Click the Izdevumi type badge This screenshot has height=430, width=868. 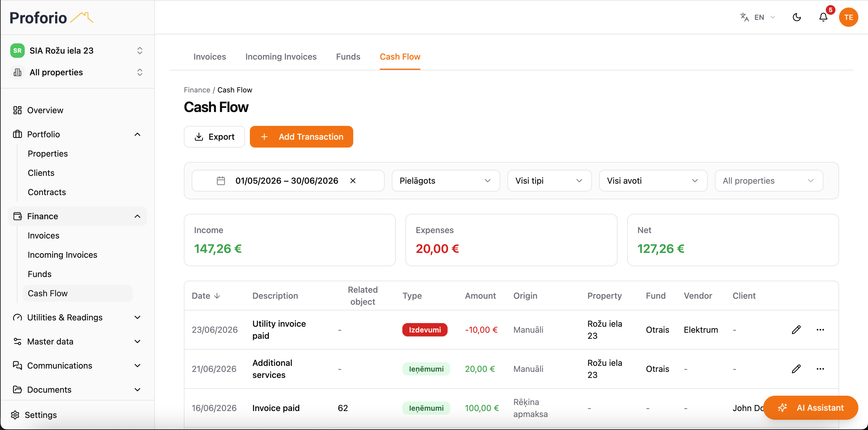click(425, 330)
